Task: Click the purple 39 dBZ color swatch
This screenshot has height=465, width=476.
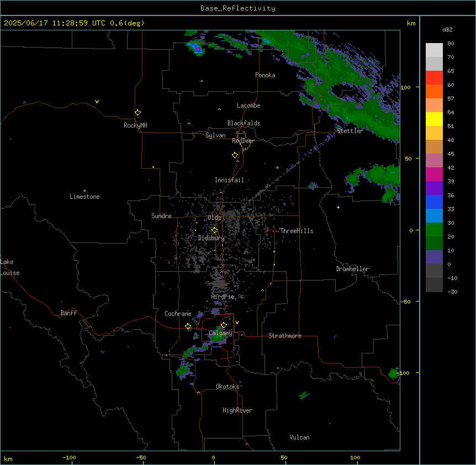Action: click(434, 188)
